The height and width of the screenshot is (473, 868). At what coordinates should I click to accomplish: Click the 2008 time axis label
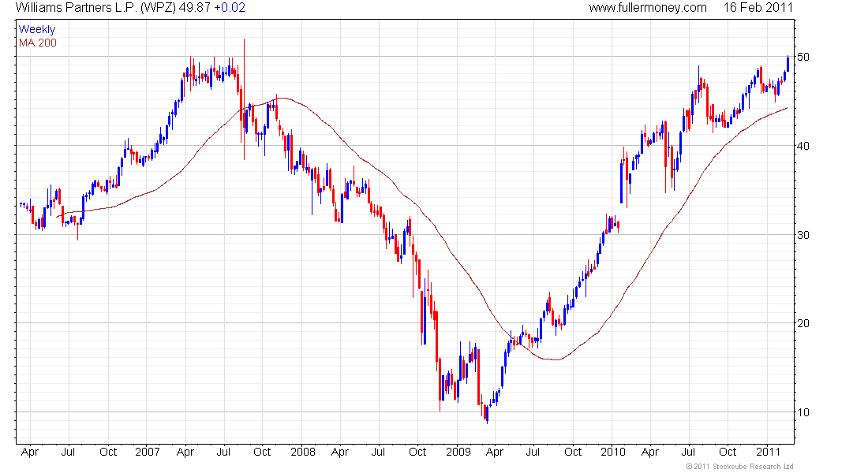coord(303,452)
